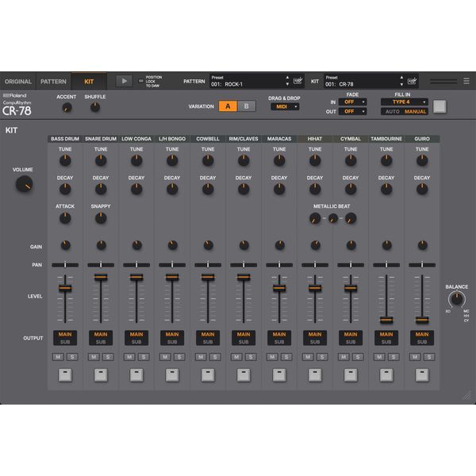Solo the HiHat channel

pyautogui.click(x=322, y=357)
